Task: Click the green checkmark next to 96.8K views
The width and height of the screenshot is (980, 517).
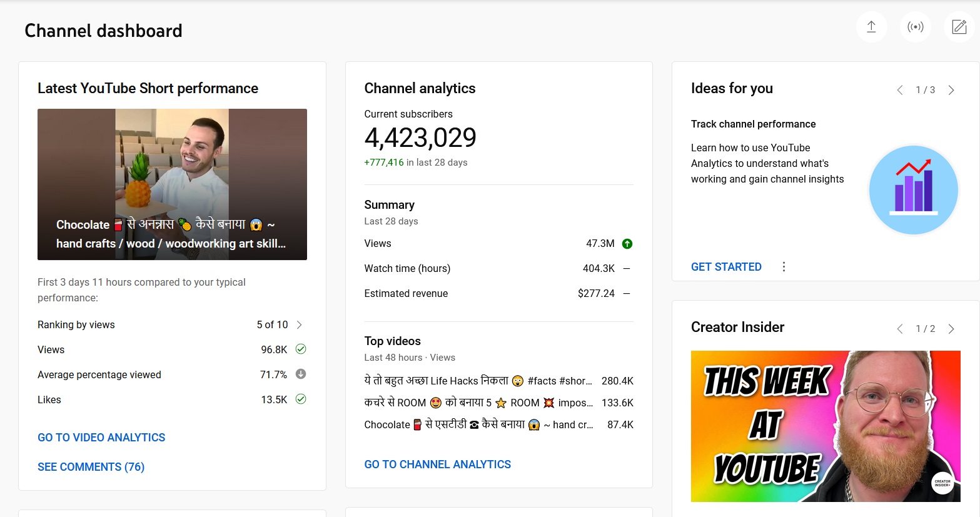Action: (301, 349)
